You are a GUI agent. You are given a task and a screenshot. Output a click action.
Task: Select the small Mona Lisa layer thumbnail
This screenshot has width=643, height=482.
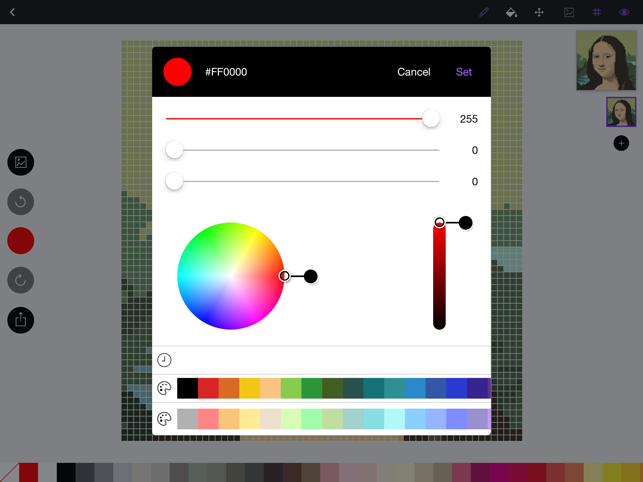(621, 111)
